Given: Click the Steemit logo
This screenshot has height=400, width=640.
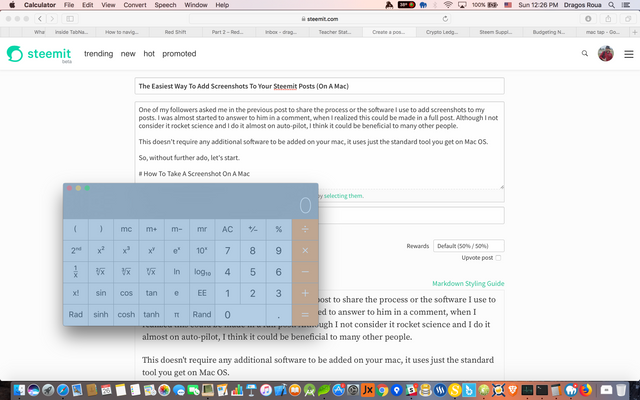Looking at the screenshot, I should (x=39, y=54).
